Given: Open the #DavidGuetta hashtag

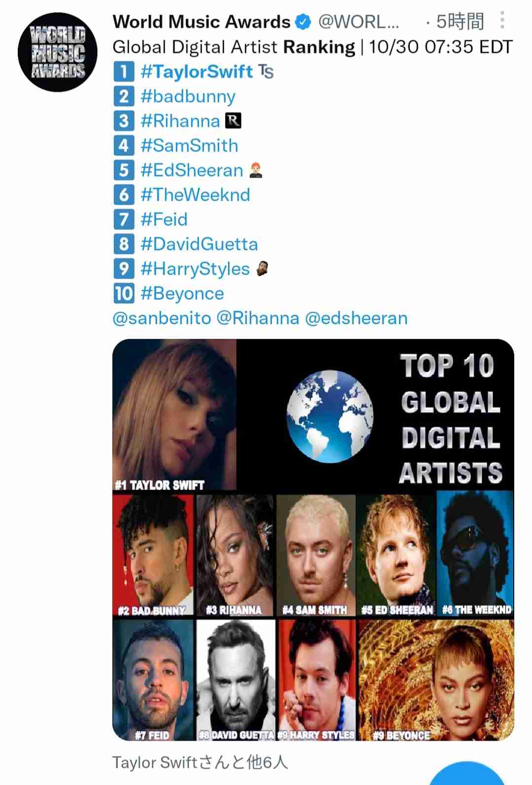Looking at the screenshot, I should click(x=199, y=244).
